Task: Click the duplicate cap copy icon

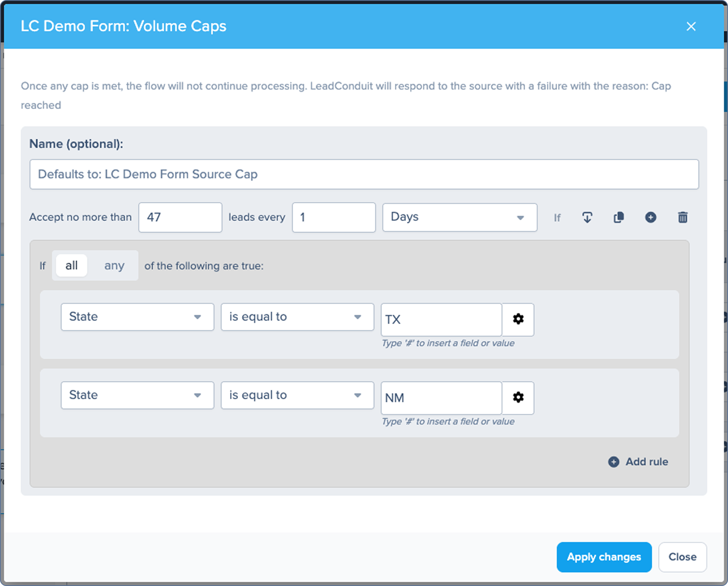Action: 619,217
